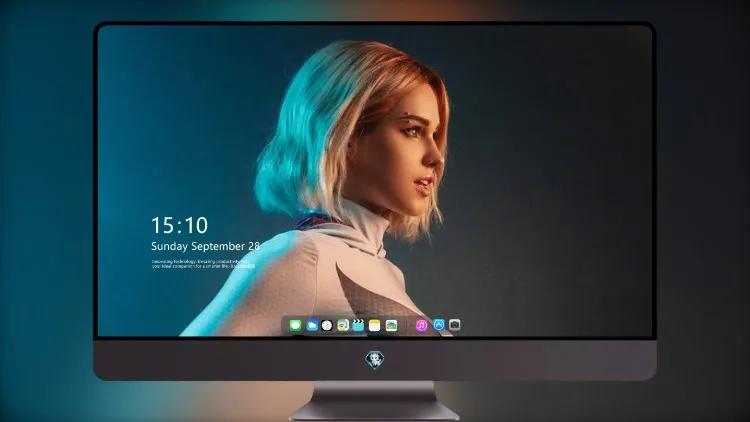Open the Weather app in dock
The height and width of the screenshot is (422, 750).
[x=312, y=325]
